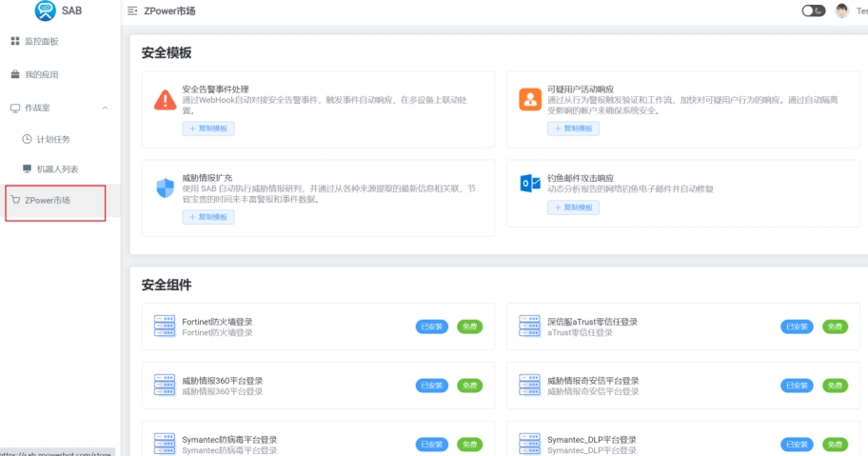
Task: Collapse sidebar with hamburger menu icon
Action: (131, 11)
